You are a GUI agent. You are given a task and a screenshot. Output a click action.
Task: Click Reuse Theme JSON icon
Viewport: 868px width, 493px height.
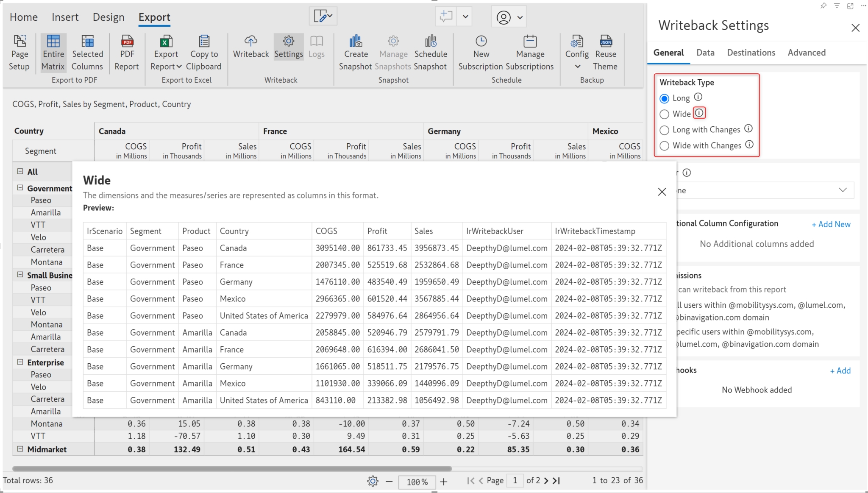pyautogui.click(x=606, y=42)
